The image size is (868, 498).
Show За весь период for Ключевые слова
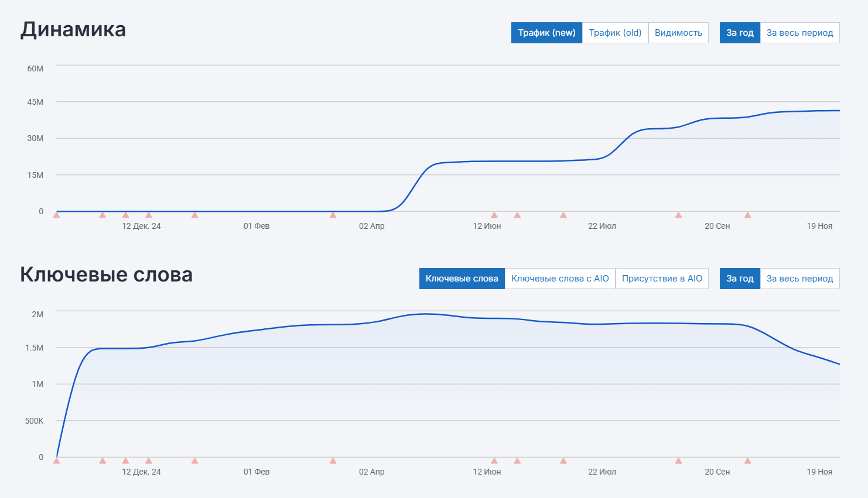point(799,279)
